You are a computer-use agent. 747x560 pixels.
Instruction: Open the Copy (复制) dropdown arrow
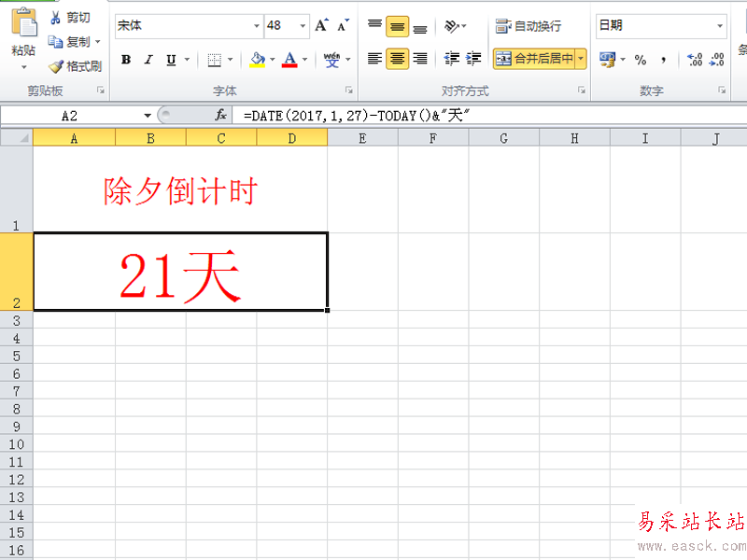point(98,42)
